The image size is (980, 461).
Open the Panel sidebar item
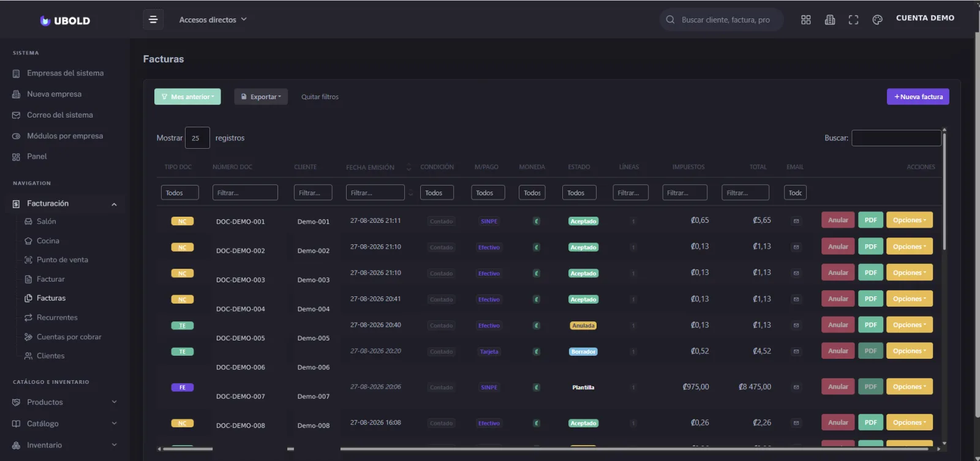[x=37, y=157]
